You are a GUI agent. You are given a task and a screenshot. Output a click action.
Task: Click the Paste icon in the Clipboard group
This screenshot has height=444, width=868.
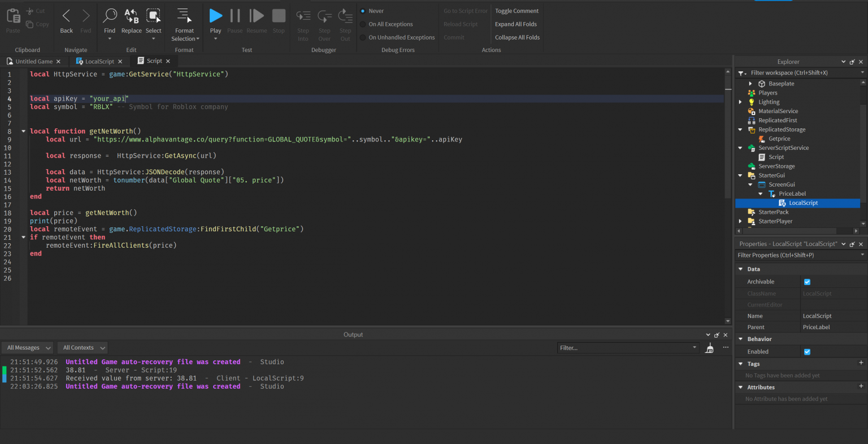tap(12, 16)
